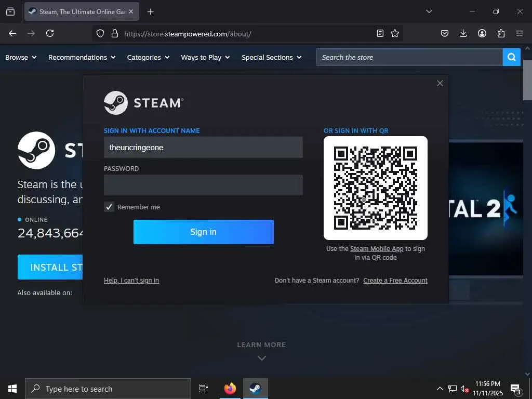Bookmark this page with the star

click(395, 33)
